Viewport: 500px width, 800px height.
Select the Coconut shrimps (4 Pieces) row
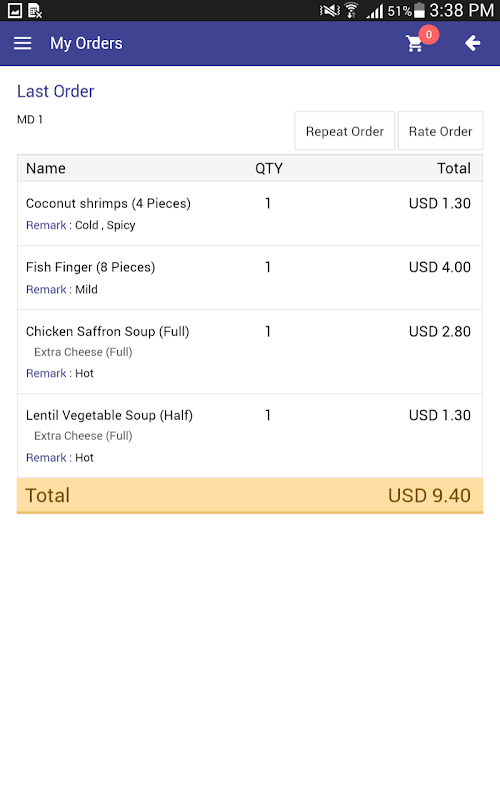click(250, 214)
